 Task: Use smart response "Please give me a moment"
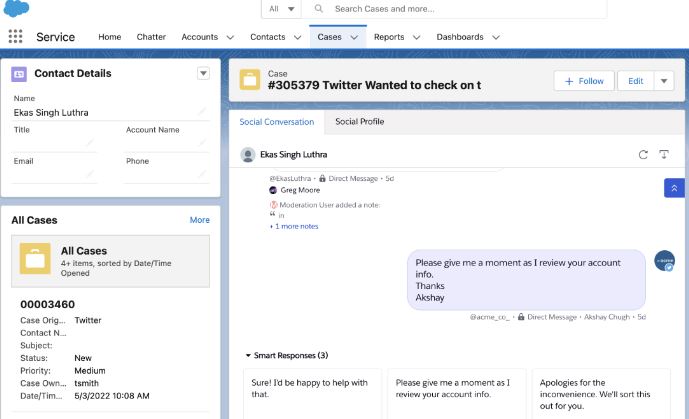pyautogui.click(x=457, y=393)
